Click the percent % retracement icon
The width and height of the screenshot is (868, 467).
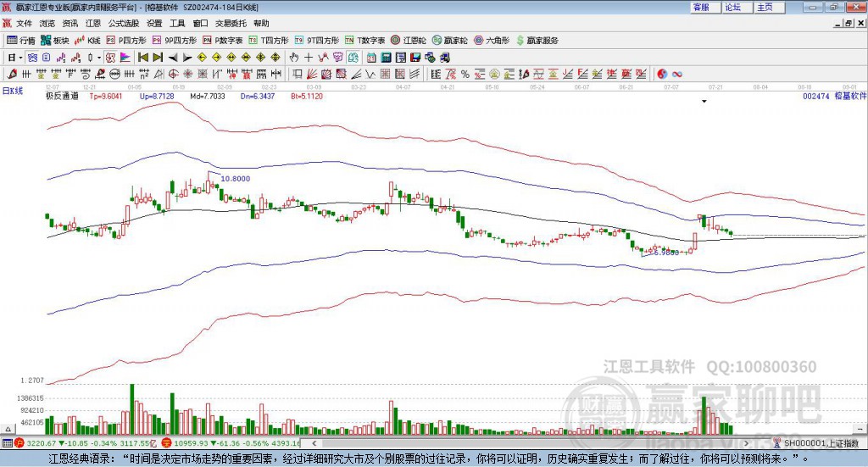pos(465,74)
